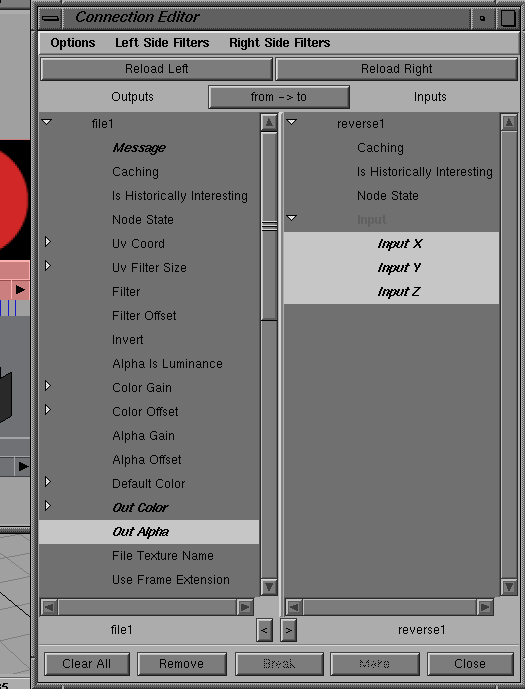Expand the Out Color attribute
Image resolution: width=525 pixels, height=689 pixels.
coord(48,506)
